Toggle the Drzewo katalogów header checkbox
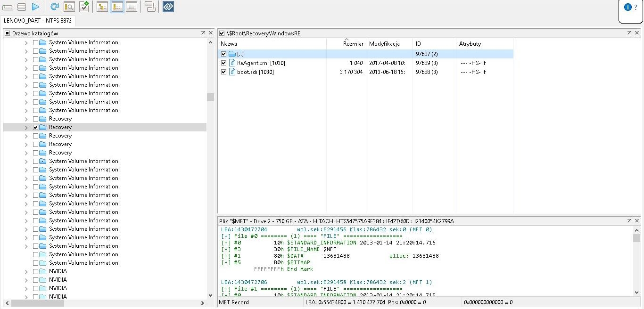The width and height of the screenshot is (644, 309). tap(8, 33)
